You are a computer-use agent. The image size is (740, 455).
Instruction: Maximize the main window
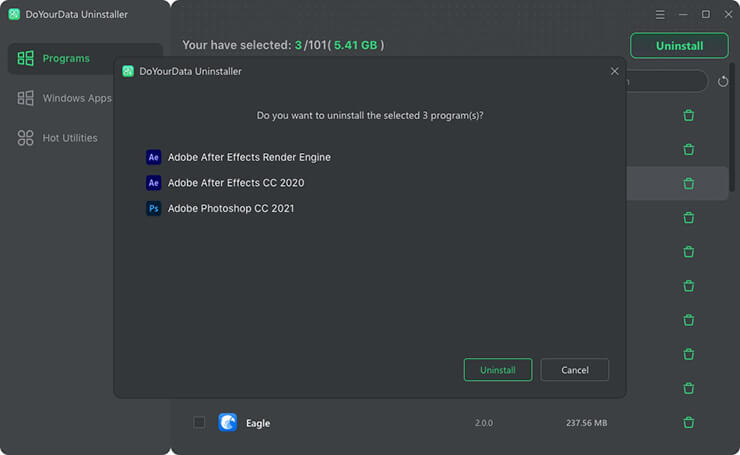(x=706, y=15)
